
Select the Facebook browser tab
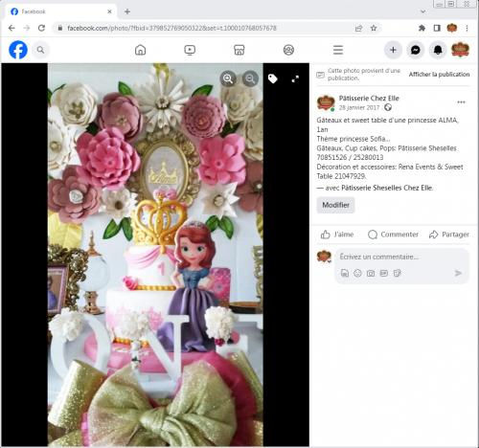60,11
